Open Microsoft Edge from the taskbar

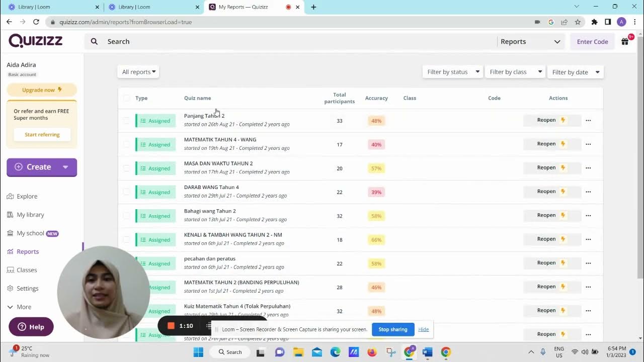click(x=335, y=352)
